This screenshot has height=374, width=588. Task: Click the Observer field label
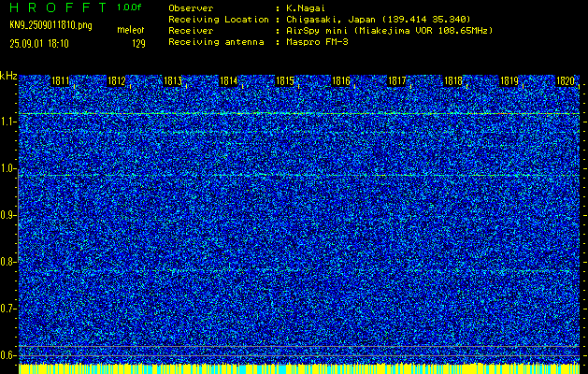click(191, 7)
